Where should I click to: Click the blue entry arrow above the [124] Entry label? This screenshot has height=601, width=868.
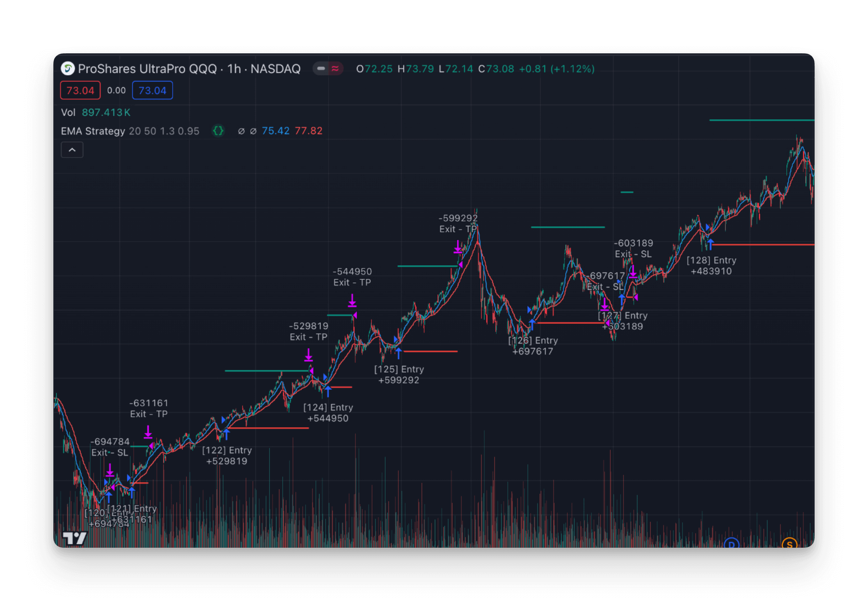point(328,392)
